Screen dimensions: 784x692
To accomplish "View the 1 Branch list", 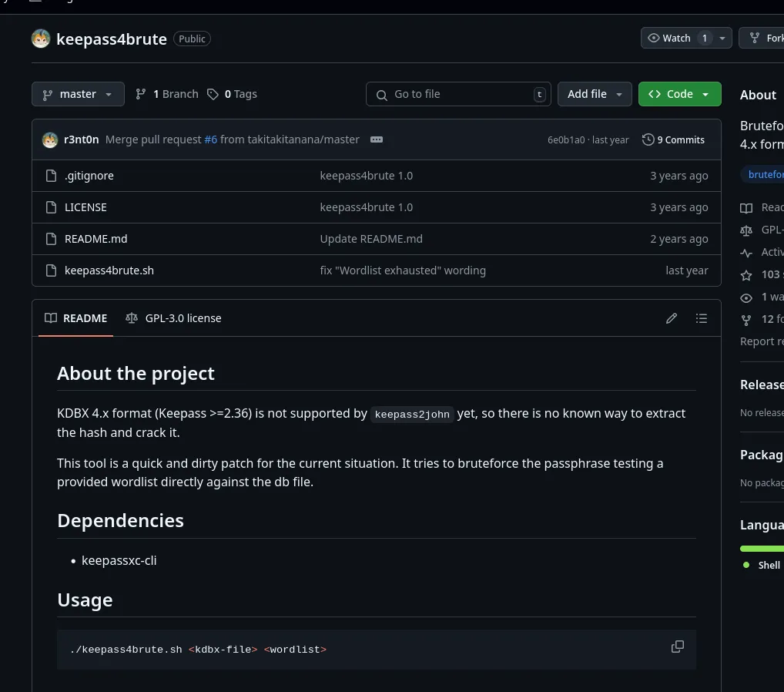I will 167,94.
